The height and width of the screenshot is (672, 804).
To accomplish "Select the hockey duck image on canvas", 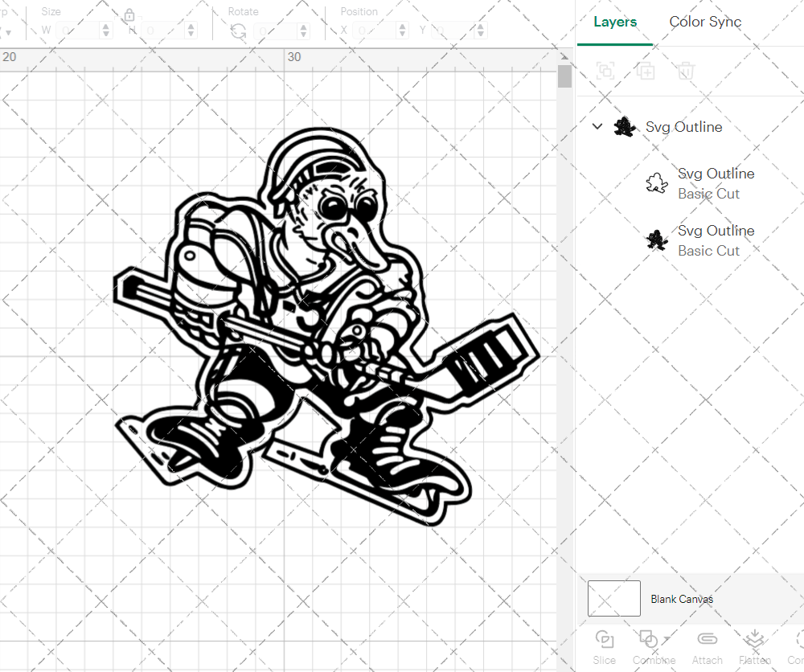I will (326, 326).
